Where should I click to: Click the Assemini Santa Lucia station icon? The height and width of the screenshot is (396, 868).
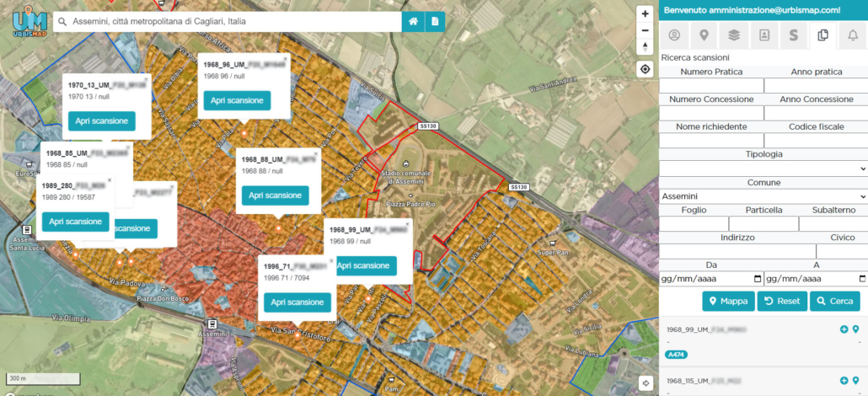[x=25, y=230]
